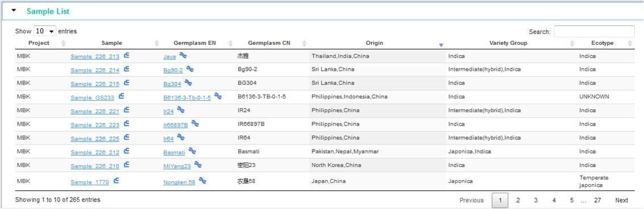The height and width of the screenshot is (209, 644).
Task: Click the DNA icon beside MiYang23
Action: point(198,165)
